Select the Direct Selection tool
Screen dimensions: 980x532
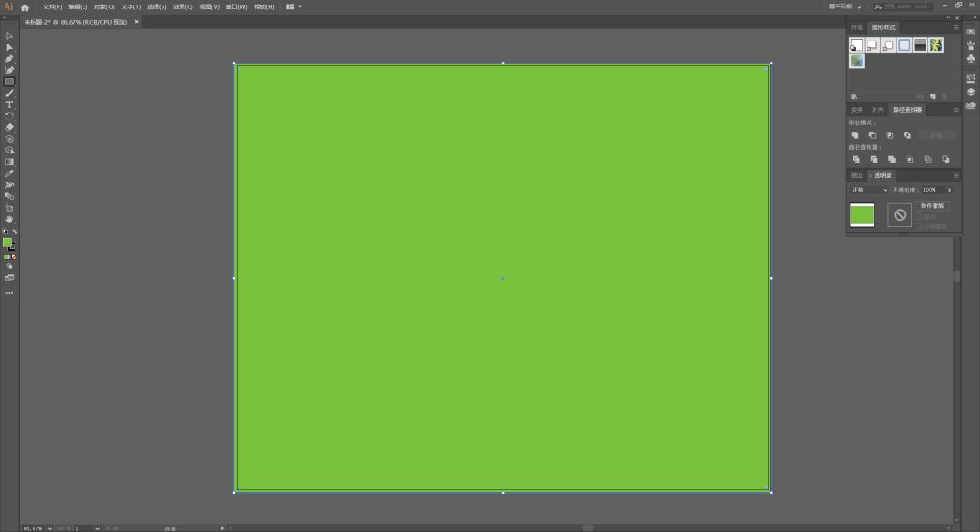[9, 47]
